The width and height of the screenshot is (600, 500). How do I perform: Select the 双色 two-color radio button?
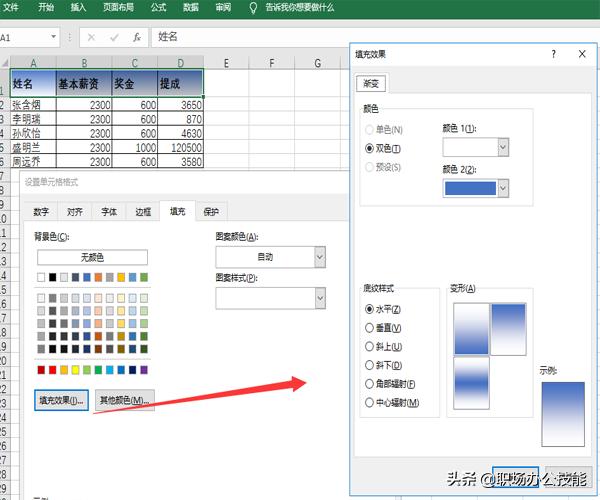click(x=369, y=148)
